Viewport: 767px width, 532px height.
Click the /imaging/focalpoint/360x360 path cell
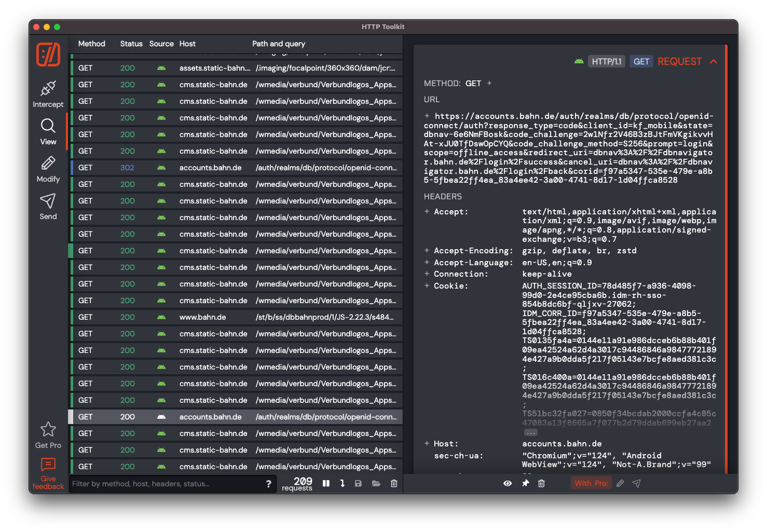click(325, 68)
